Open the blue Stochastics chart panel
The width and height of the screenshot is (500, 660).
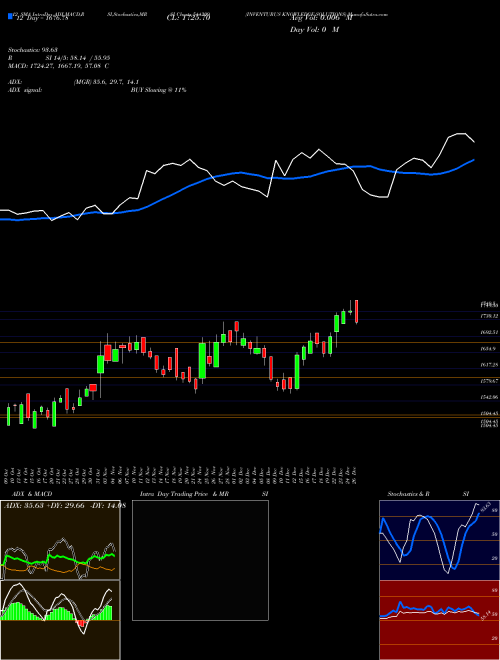coord(439,540)
